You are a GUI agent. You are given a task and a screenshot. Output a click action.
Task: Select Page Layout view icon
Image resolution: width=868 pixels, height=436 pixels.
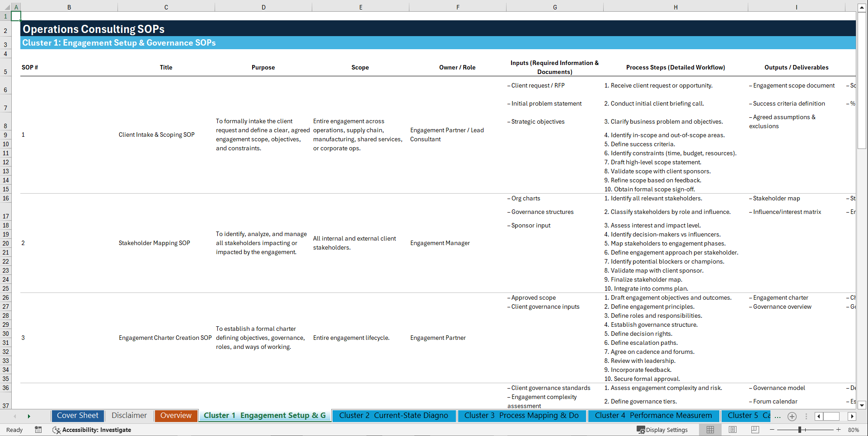point(732,430)
